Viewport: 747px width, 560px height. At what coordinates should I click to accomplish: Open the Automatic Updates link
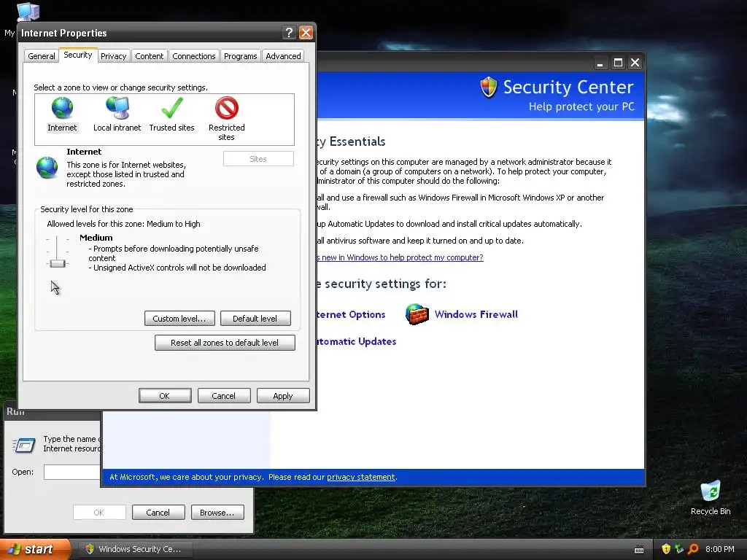click(x=357, y=341)
